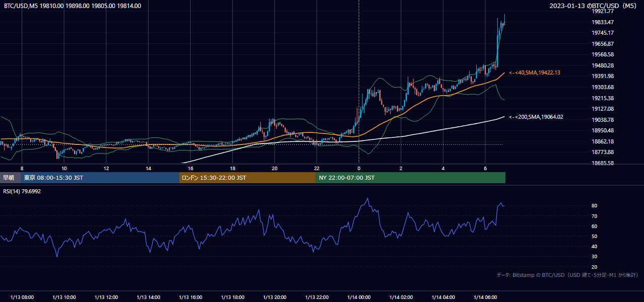Click bottom axis label 1/13 14:00
The width and height of the screenshot is (644, 302).
(x=148, y=297)
